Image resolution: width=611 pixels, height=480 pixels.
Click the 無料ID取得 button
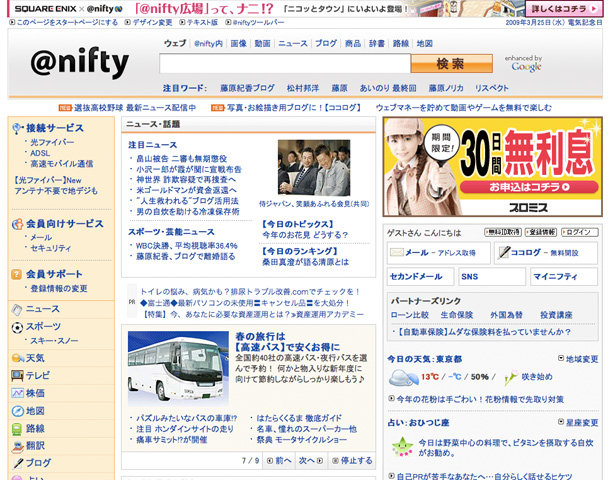point(503,233)
